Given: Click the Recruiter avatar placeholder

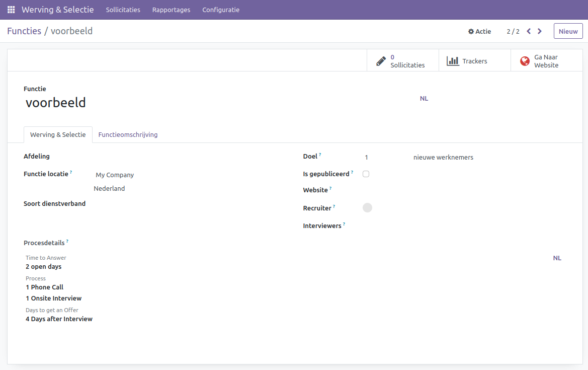Looking at the screenshot, I should pyautogui.click(x=367, y=207).
